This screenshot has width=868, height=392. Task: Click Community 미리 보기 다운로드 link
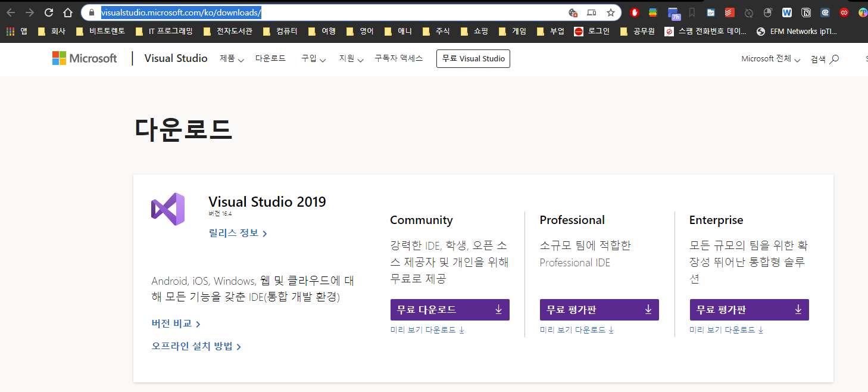[x=427, y=329]
